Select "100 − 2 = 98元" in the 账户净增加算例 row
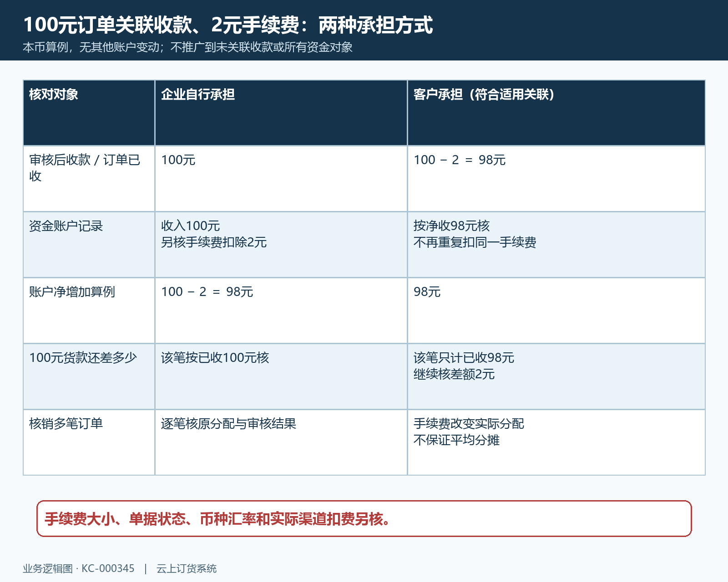The image size is (728, 582). [207, 292]
